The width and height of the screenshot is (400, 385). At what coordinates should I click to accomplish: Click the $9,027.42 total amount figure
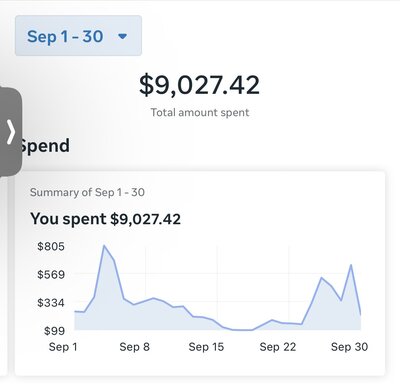(199, 85)
